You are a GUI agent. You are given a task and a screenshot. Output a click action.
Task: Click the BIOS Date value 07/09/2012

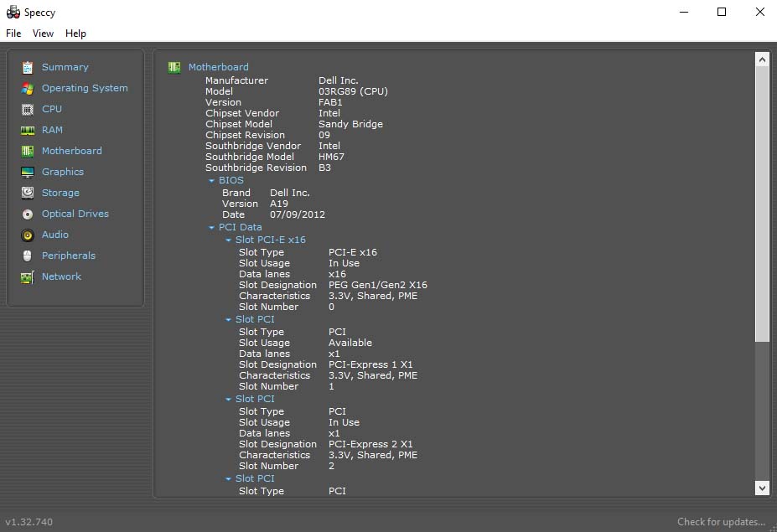tap(298, 214)
